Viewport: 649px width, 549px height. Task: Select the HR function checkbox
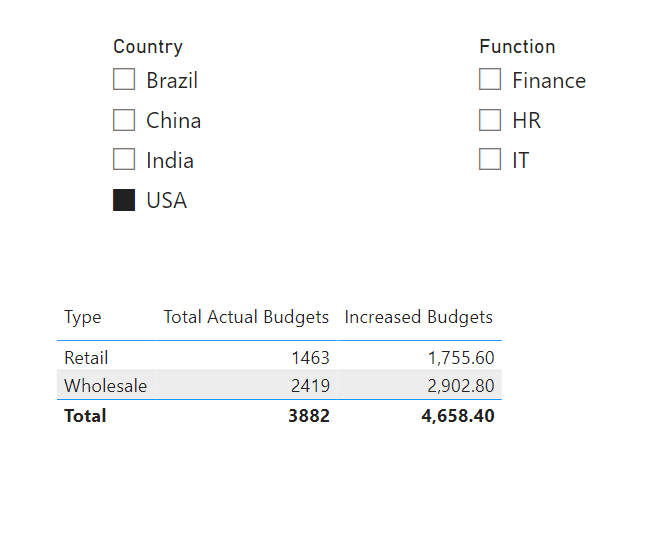click(490, 120)
